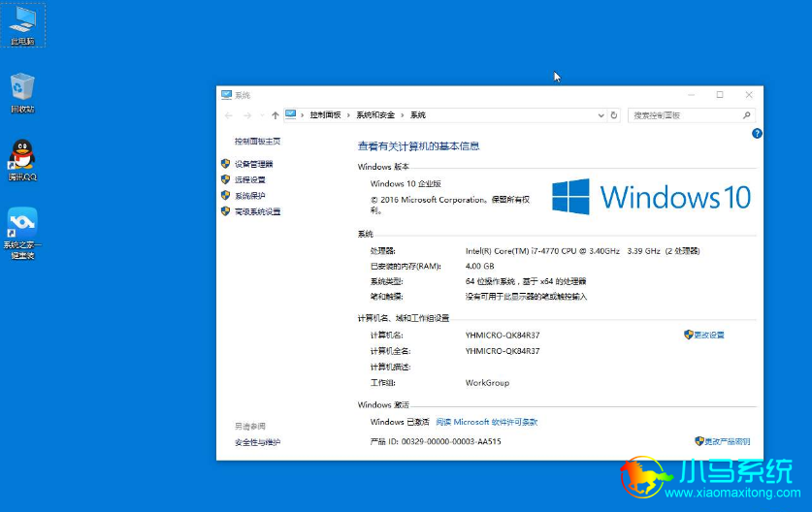
Task: Select the 腾讯QQ desktop shortcut
Action: (22, 160)
